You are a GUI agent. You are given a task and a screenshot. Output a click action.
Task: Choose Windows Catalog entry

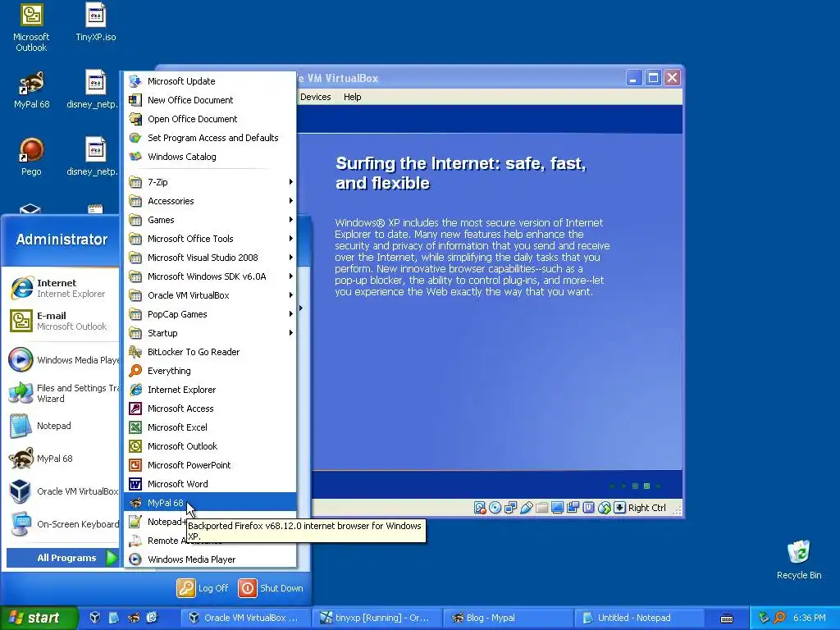(x=211, y=157)
